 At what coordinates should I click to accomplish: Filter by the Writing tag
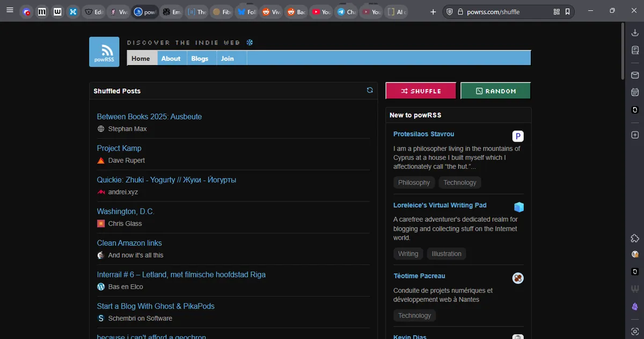point(408,254)
